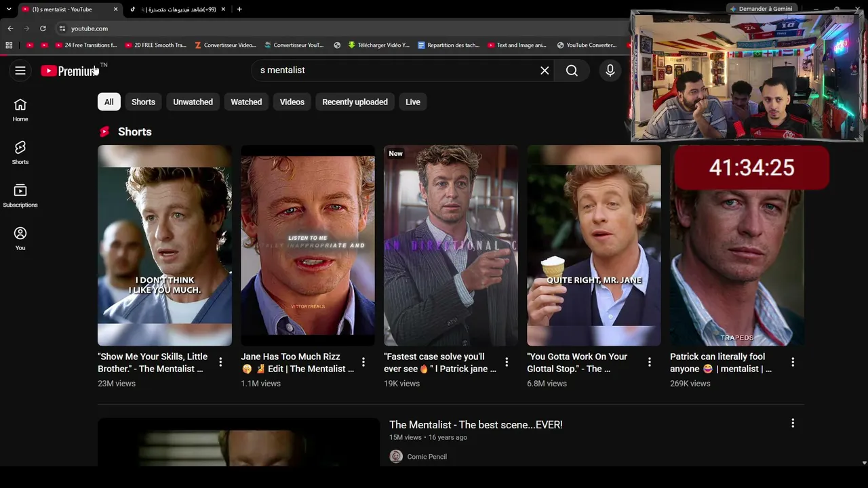Image resolution: width=868 pixels, height=488 pixels.
Task: Open short title "Fastest case solve you'll ever see"
Action: point(440,363)
